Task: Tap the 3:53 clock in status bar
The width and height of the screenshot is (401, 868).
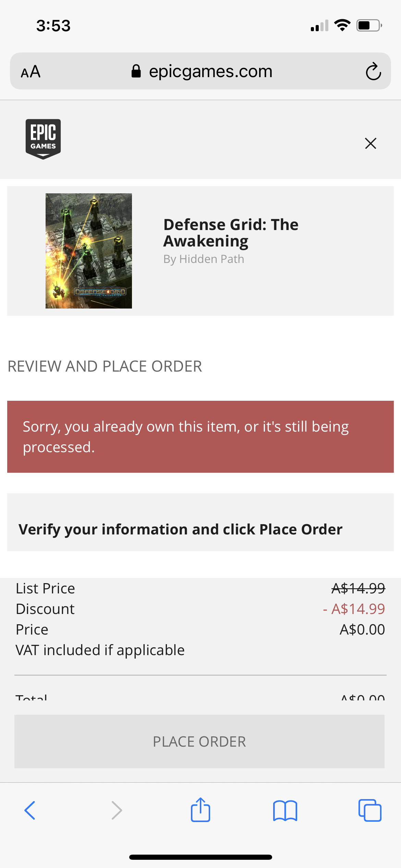Action: click(x=53, y=26)
